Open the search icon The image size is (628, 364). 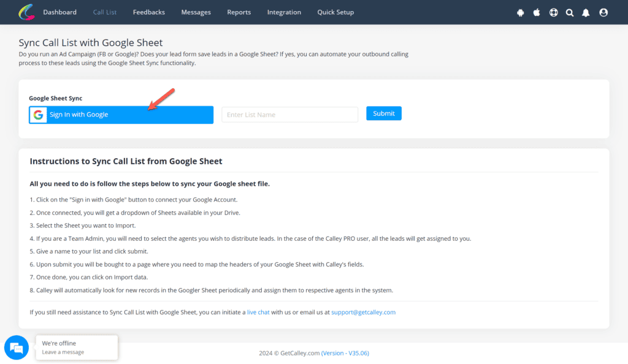570,12
